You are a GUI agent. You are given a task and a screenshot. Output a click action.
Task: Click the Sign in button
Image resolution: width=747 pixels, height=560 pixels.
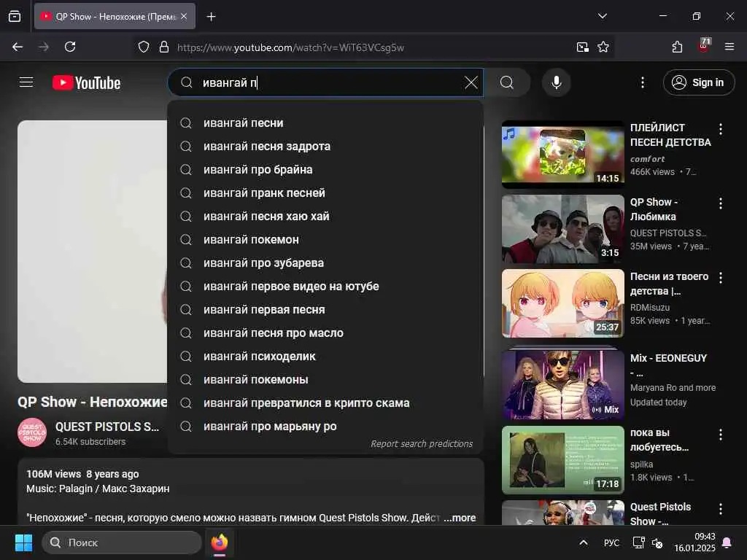pos(698,82)
